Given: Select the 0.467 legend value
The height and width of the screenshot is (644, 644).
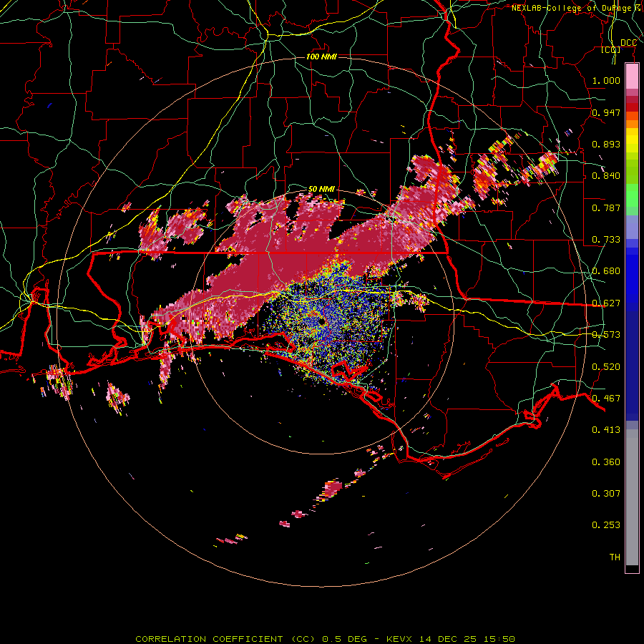Looking at the screenshot, I should tap(606, 399).
